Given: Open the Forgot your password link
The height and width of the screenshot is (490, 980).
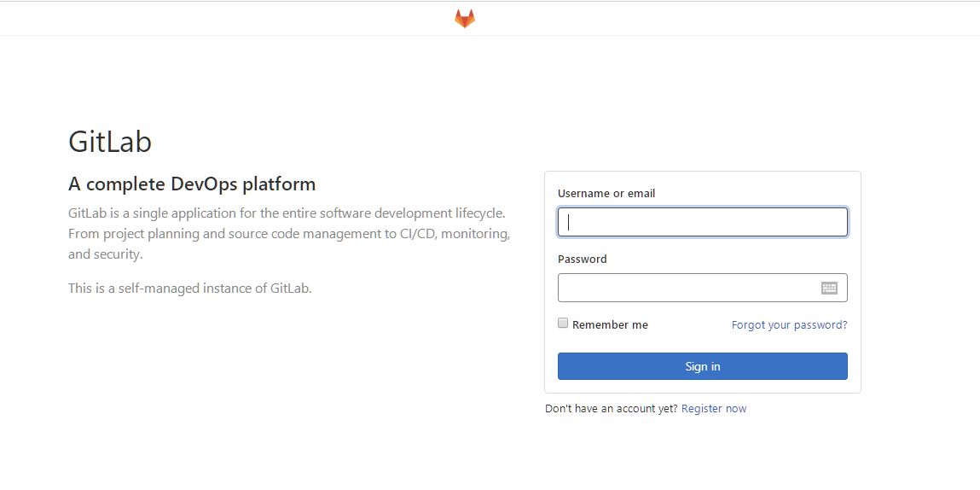Looking at the screenshot, I should (x=789, y=325).
